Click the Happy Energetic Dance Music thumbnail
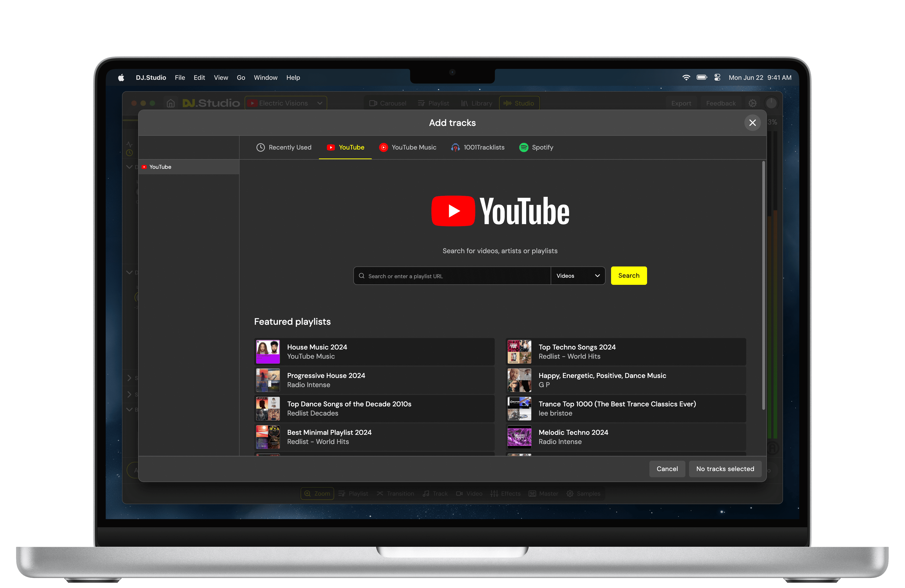This screenshot has width=905, height=588. tap(520, 380)
